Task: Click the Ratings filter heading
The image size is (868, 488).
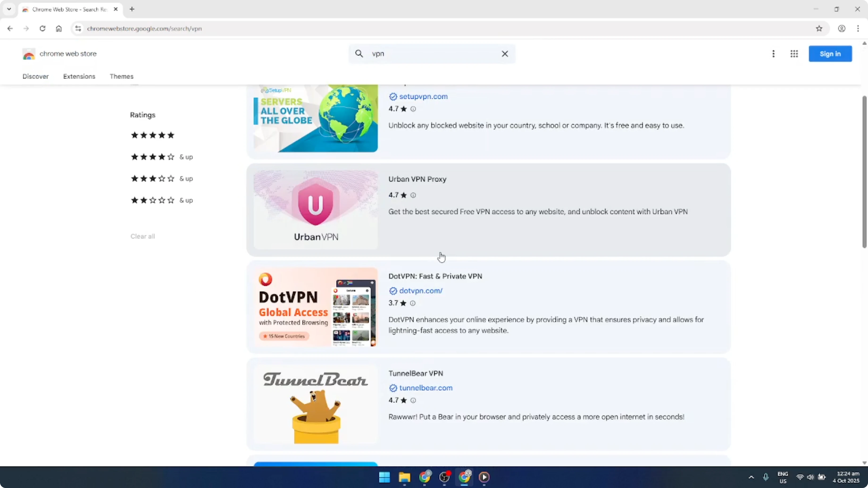Action: click(x=142, y=115)
